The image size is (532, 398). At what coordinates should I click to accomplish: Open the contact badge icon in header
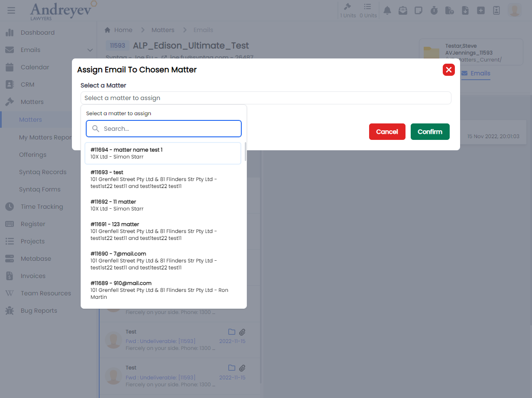click(496, 10)
